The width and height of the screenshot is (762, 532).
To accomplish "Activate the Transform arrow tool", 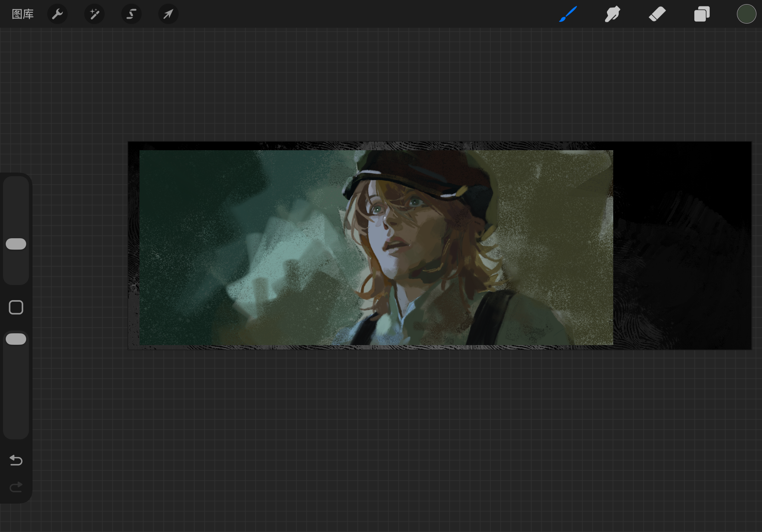I will (x=168, y=14).
